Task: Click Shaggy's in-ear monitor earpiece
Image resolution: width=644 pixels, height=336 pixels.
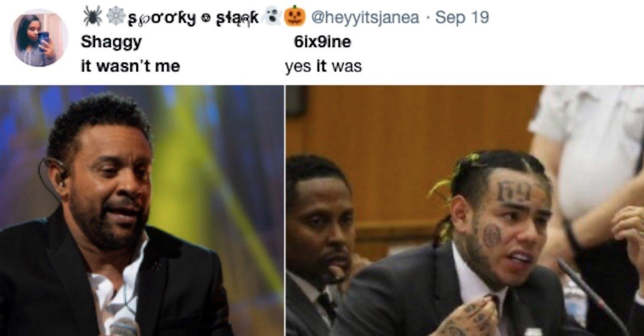Action: [61, 172]
